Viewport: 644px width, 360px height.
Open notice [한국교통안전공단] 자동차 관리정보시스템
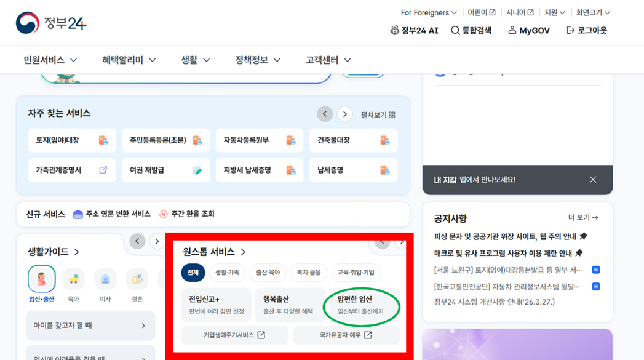(507, 286)
